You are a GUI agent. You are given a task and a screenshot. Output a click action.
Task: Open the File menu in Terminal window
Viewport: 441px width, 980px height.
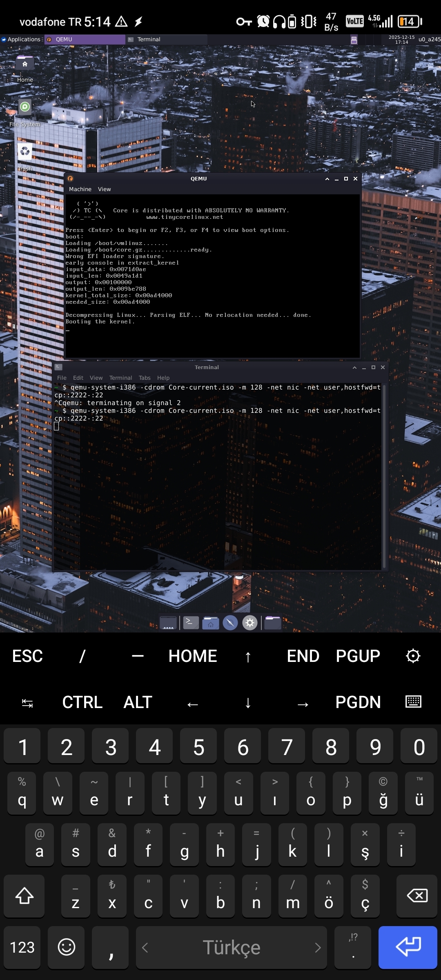(62, 378)
